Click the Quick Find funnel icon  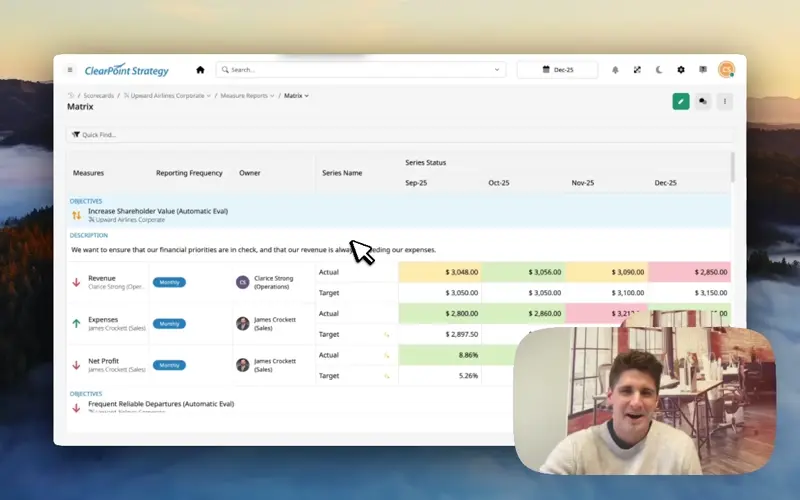tap(76, 135)
